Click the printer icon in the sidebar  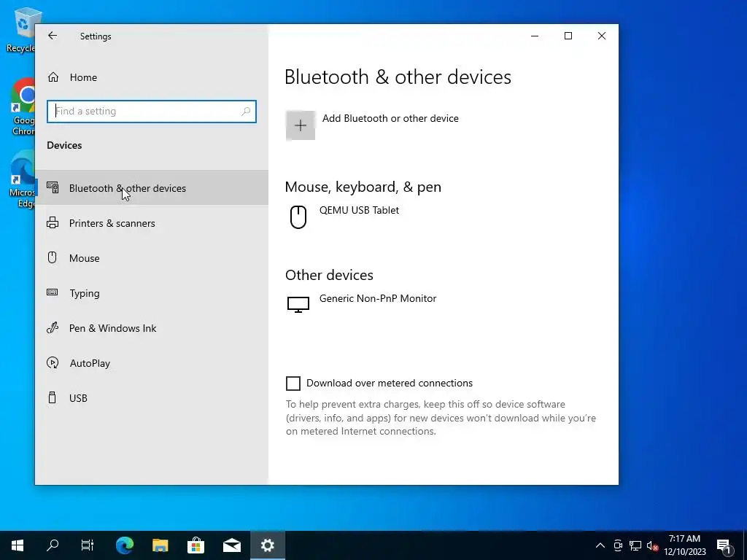point(53,222)
